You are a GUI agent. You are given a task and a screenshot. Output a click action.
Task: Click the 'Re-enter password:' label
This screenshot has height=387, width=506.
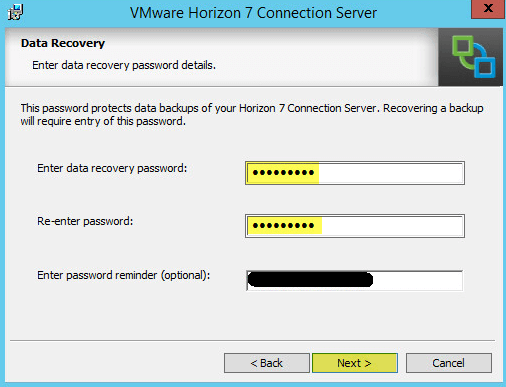85,221
